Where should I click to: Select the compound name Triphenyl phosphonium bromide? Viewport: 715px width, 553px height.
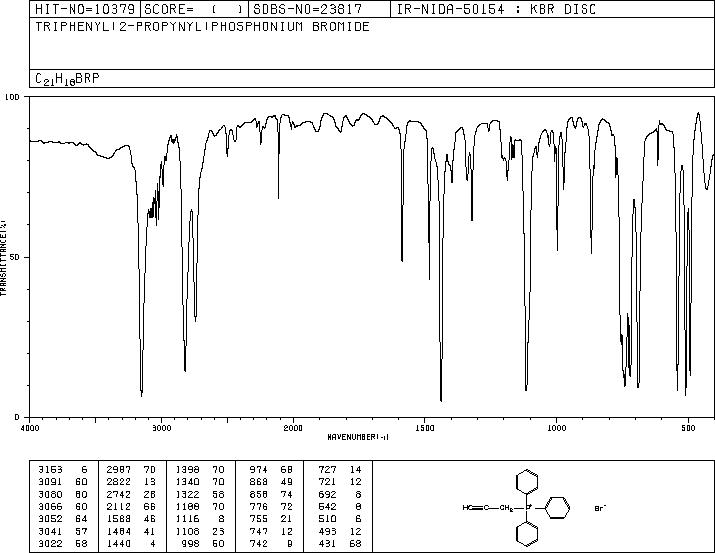[x=202, y=27]
